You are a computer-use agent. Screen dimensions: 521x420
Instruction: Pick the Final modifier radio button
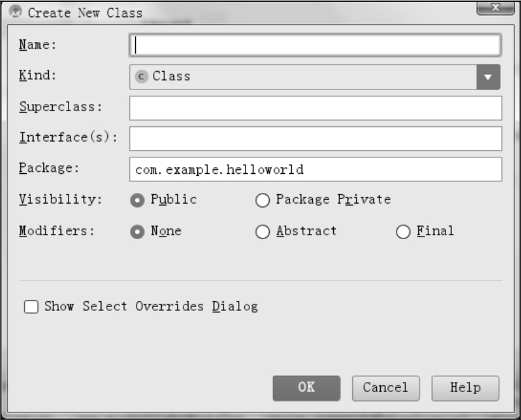click(403, 232)
